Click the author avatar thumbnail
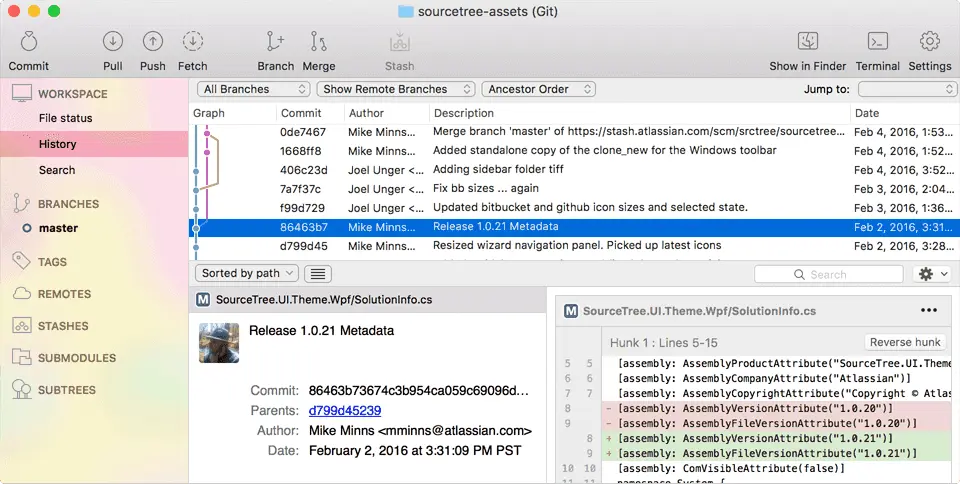The image size is (960, 484). (x=219, y=343)
